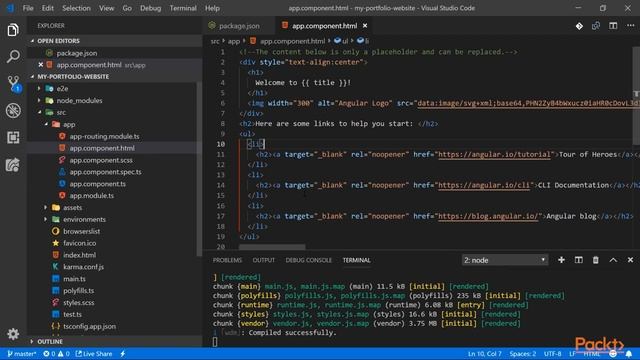
Task: Open app.module.ts file
Action: 91,196
